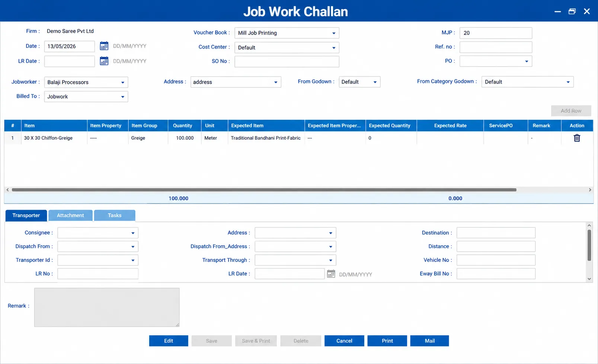The image size is (598, 364).
Task: Expand the Voucher Book dropdown
Action: tap(287, 33)
